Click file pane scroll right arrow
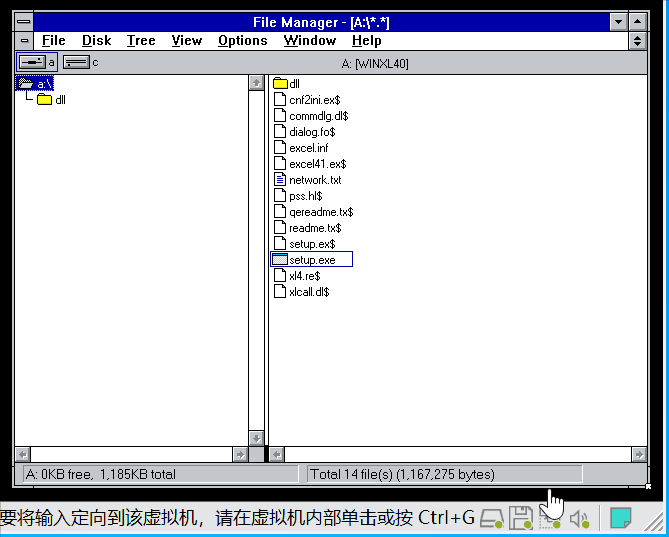This screenshot has height=537, width=669. click(639, 455)
